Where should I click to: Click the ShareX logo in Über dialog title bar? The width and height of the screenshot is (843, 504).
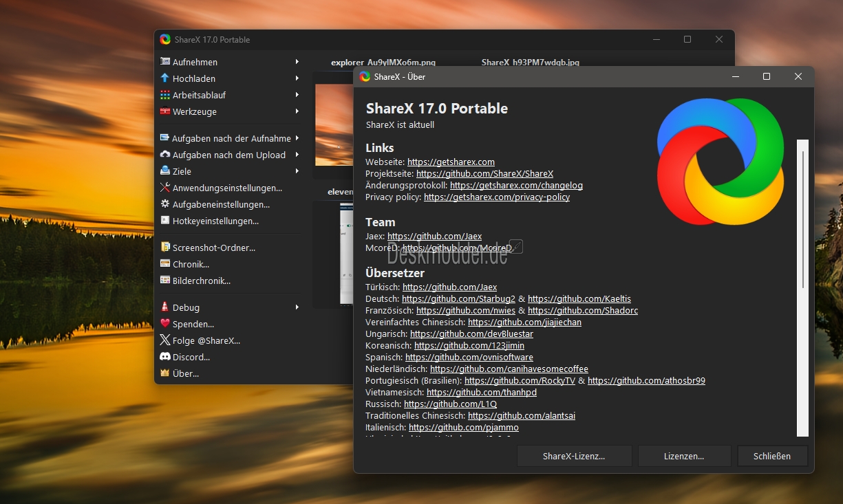[365, 76]
